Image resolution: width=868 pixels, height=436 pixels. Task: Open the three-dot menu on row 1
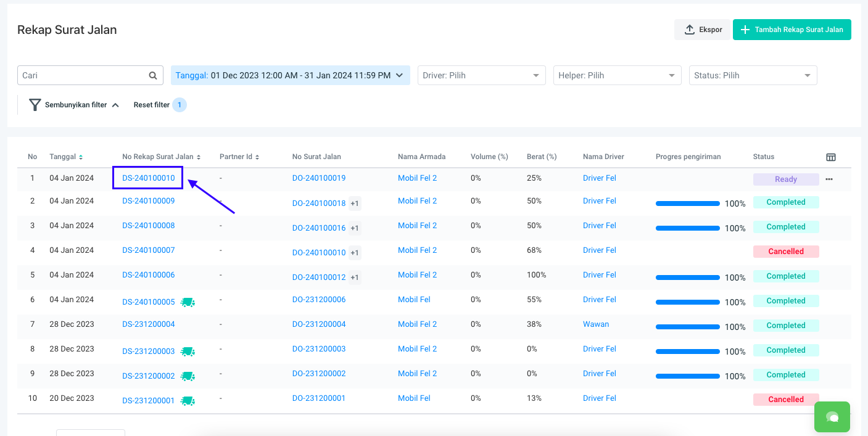pyautogui.click(x=829, y=179)
